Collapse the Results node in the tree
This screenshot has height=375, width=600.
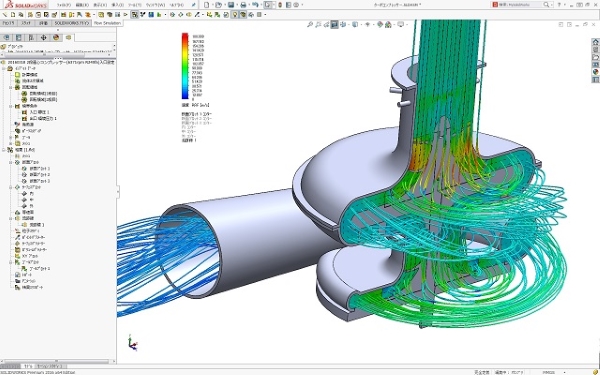[4, 150]
